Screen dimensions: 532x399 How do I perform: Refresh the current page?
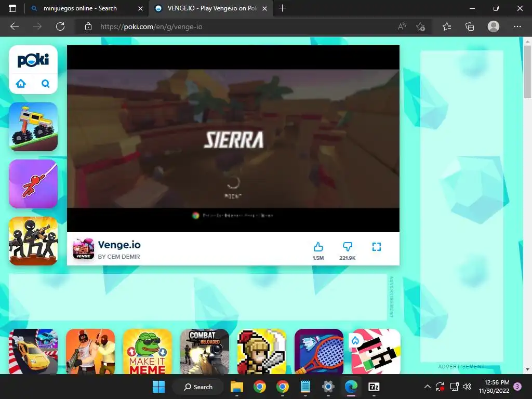[60, 26]
